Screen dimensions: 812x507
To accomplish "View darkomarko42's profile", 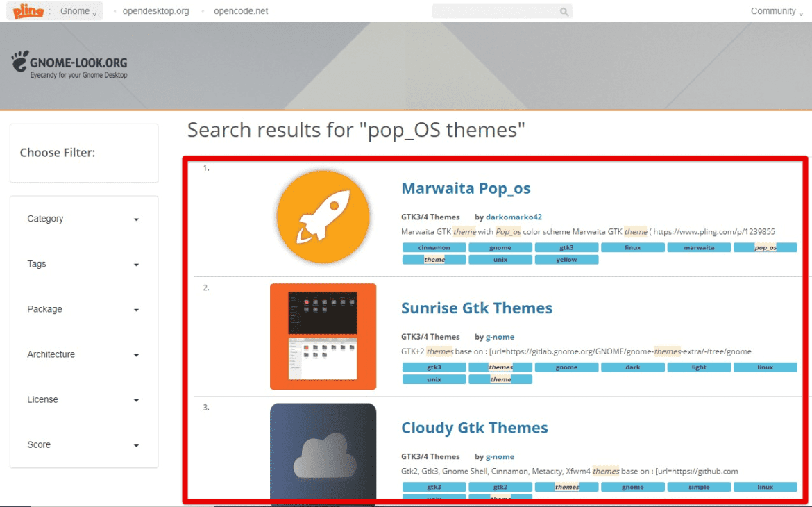I will tap(514, 217).
